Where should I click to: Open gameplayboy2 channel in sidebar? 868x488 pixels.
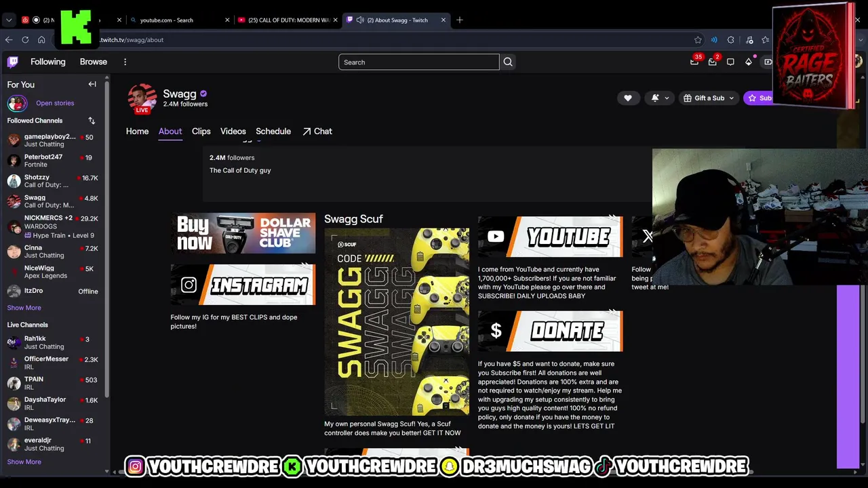pos(53,140)
